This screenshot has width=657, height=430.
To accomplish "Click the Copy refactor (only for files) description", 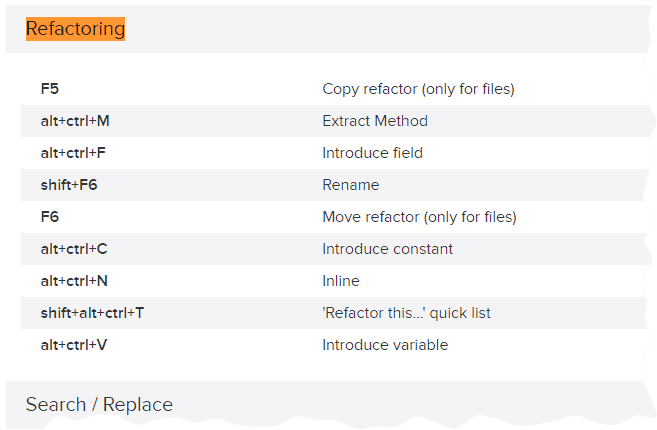I will pos(418,89).
